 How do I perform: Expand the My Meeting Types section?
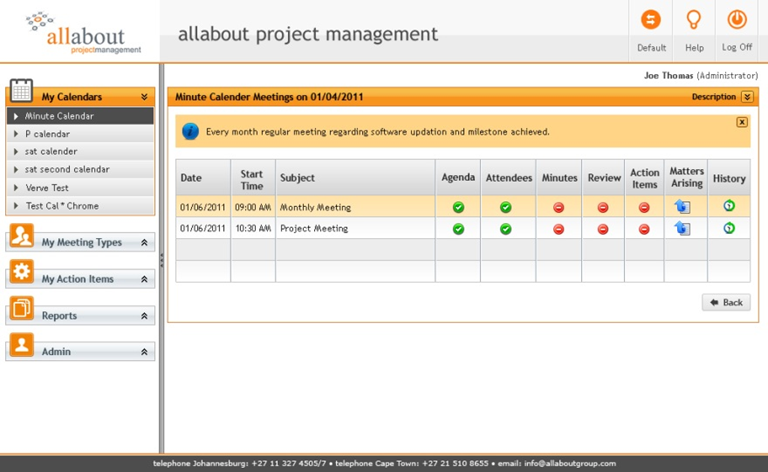click(x=144, y=242)
